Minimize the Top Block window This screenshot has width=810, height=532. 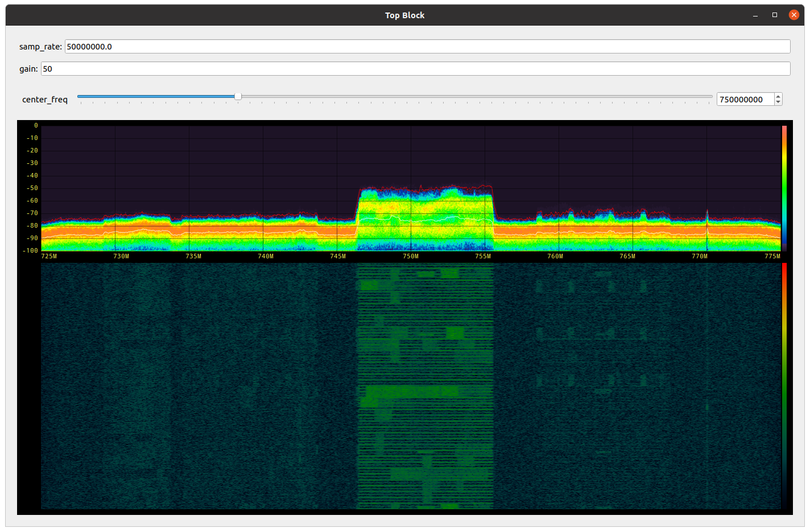[755, 15]
